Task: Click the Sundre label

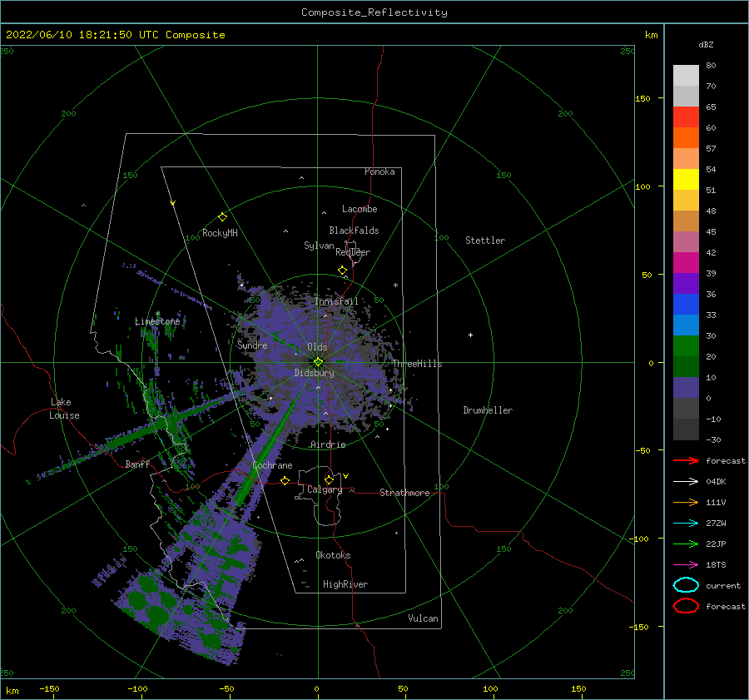Action: (x=252, y=345)
